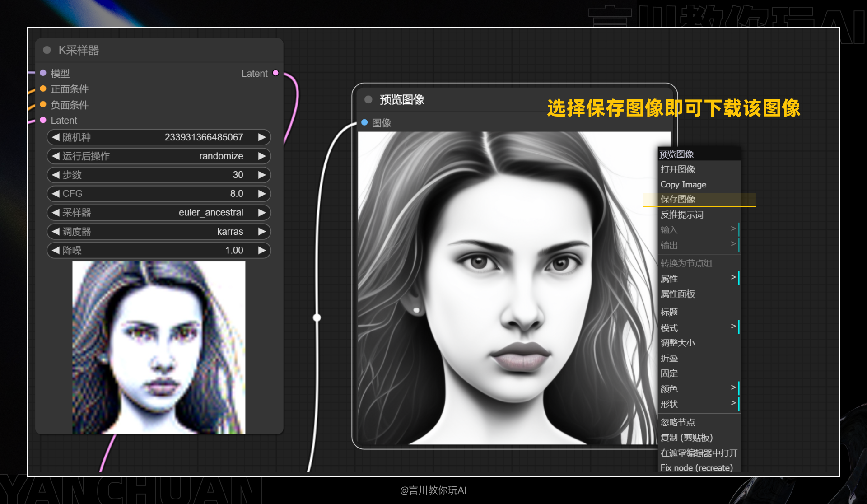Click the 图像 input socket on 预览图像
This screenshot has height=504, width=867.
coord(364,122)
